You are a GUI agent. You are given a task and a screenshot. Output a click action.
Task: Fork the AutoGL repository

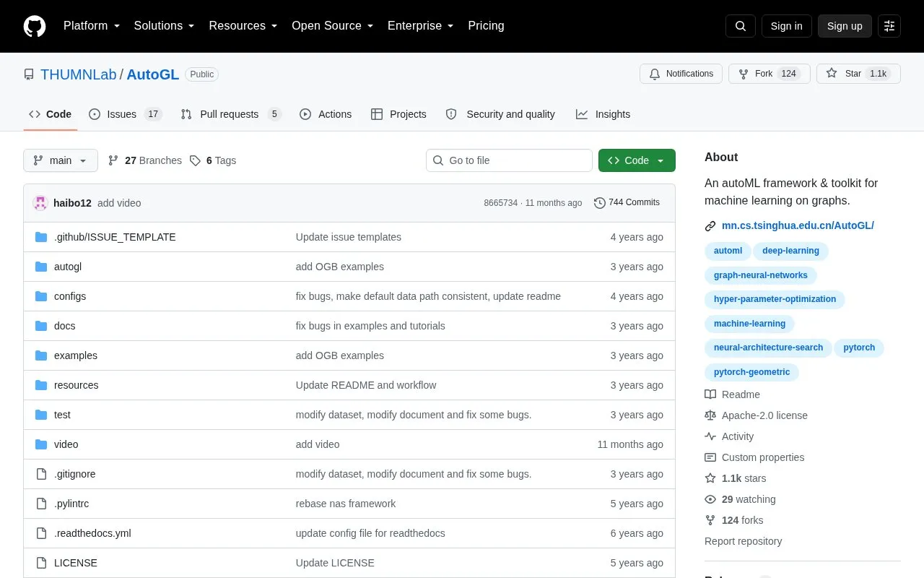tap(770, 74)
